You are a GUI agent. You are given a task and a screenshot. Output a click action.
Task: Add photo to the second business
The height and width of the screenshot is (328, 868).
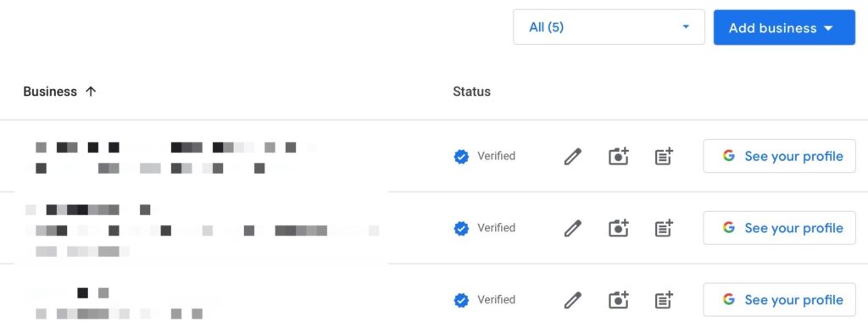coord(618,228)
